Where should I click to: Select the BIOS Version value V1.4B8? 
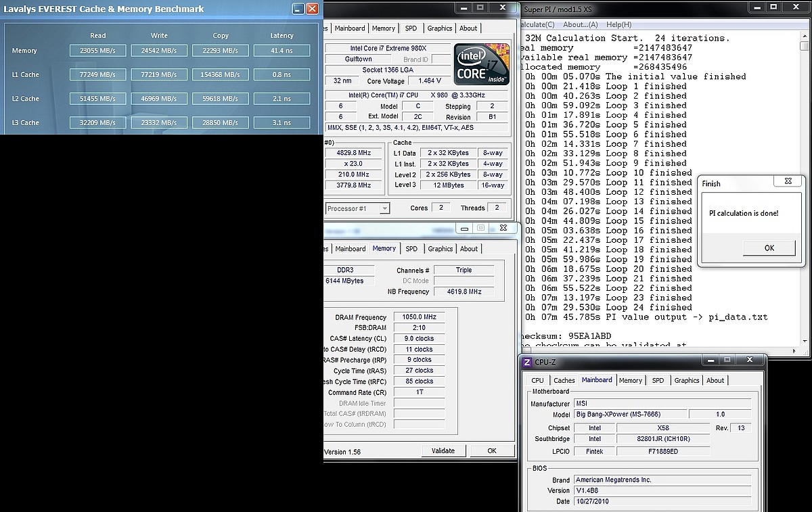click(662, 490)
